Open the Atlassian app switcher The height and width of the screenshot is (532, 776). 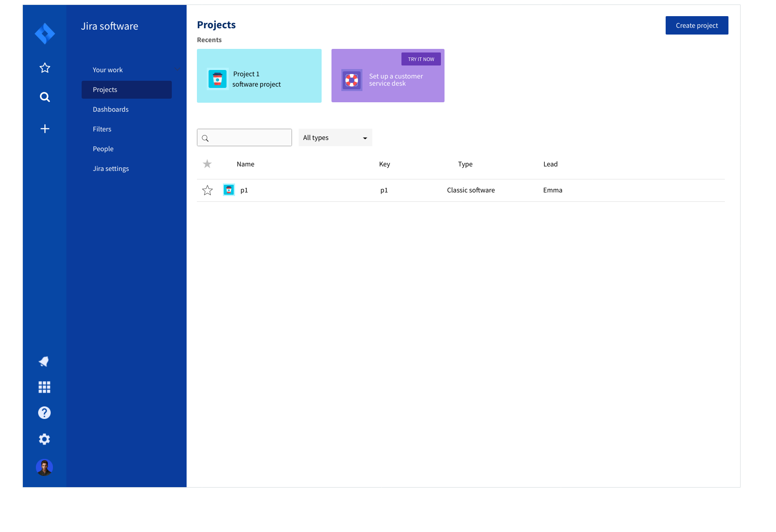coord(44,387)
